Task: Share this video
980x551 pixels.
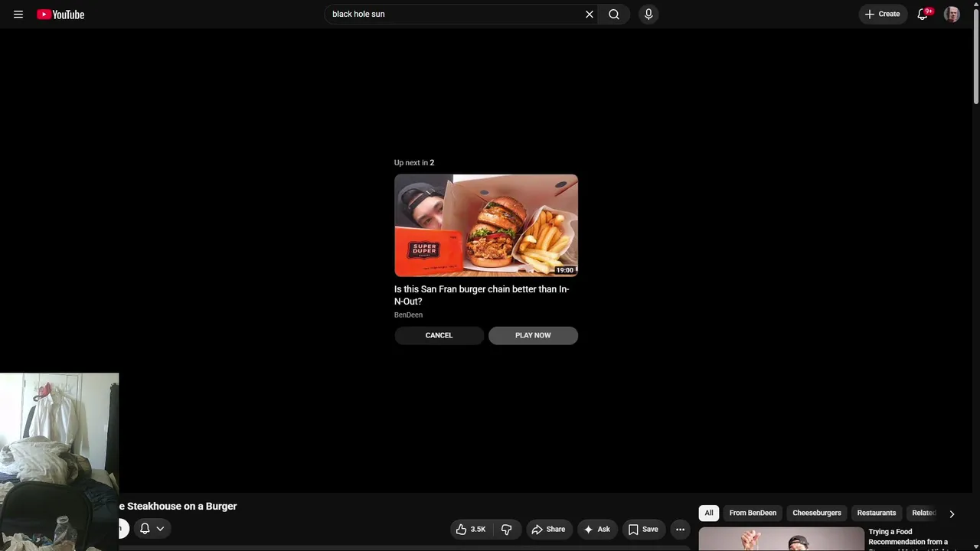Action: tap(548, 529)
